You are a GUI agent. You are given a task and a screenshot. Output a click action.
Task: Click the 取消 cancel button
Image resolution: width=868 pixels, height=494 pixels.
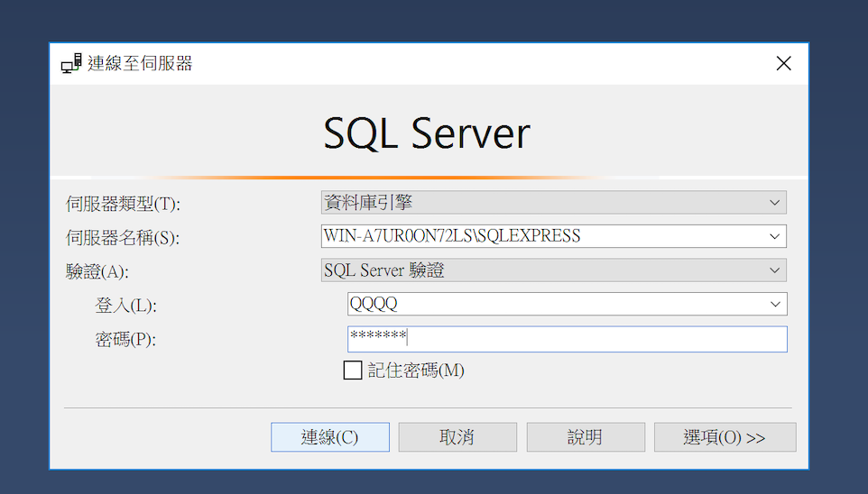click(x=457, y=437)
